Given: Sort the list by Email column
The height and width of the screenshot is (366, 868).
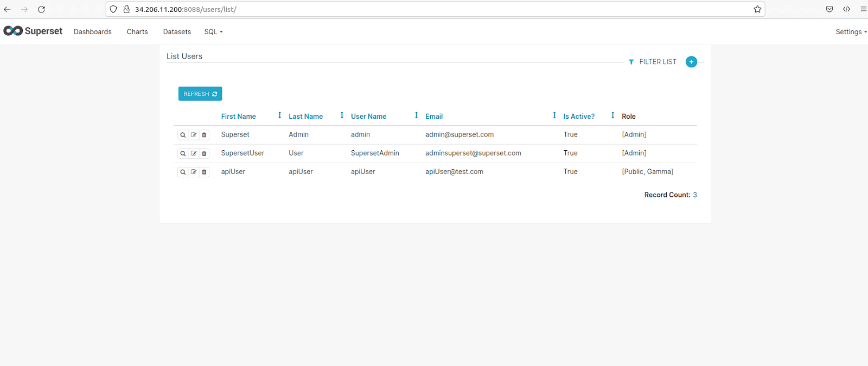Looking at the screenshot, I should (x=434, y=117).
